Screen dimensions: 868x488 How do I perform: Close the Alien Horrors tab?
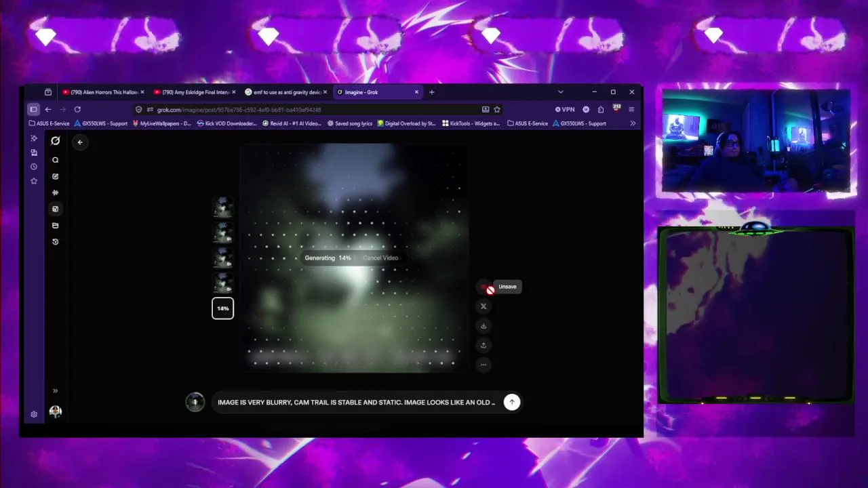(142, 92)
